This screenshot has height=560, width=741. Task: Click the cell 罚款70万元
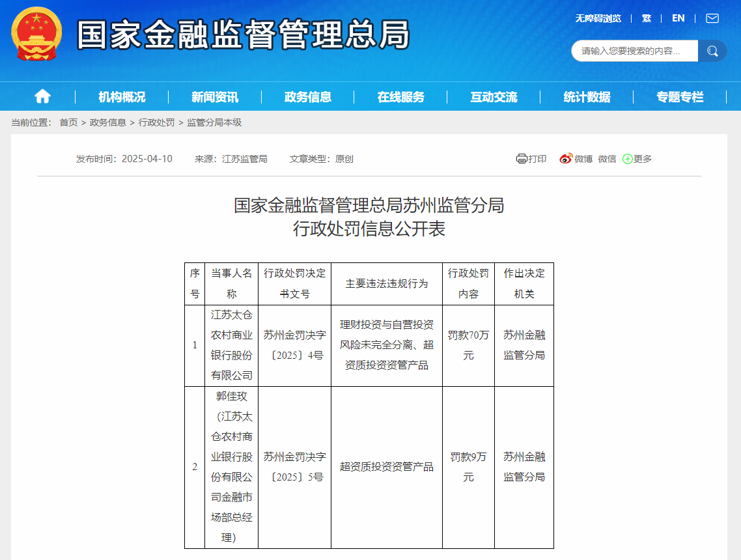(x=468, y=346)
